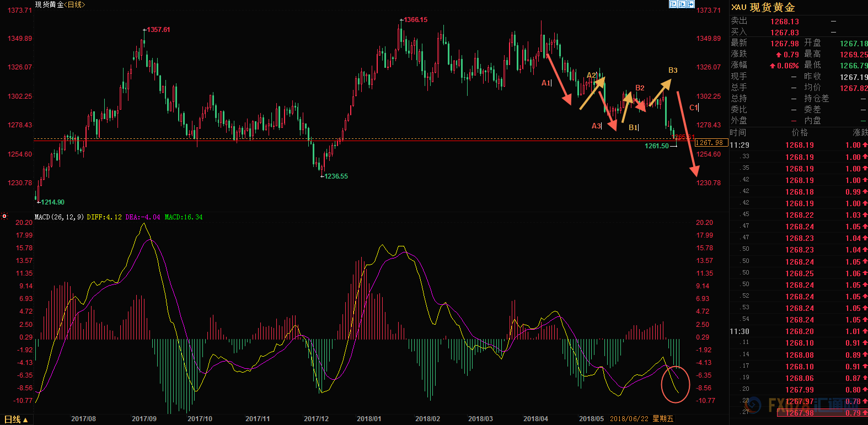Click the trade price 1268.25
This screenshot has width=868, height=425.
[x=800, y=274]
